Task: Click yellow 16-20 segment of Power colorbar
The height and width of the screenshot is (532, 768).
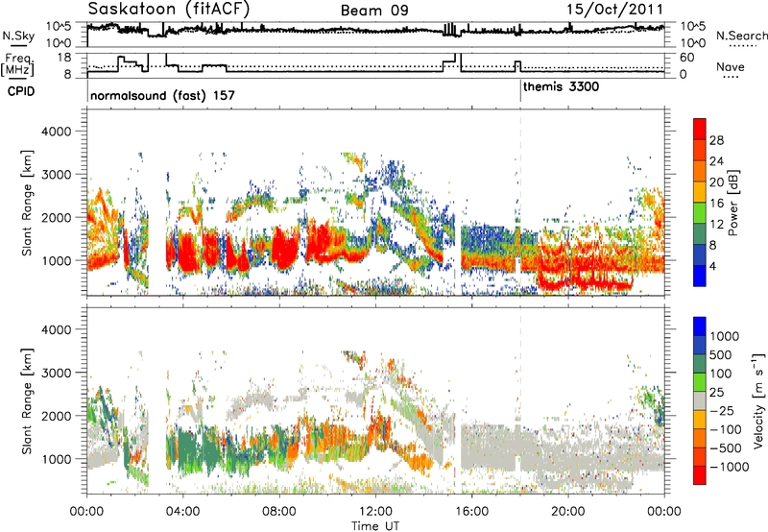Action: pyautogui.click(x=700, y=192)
